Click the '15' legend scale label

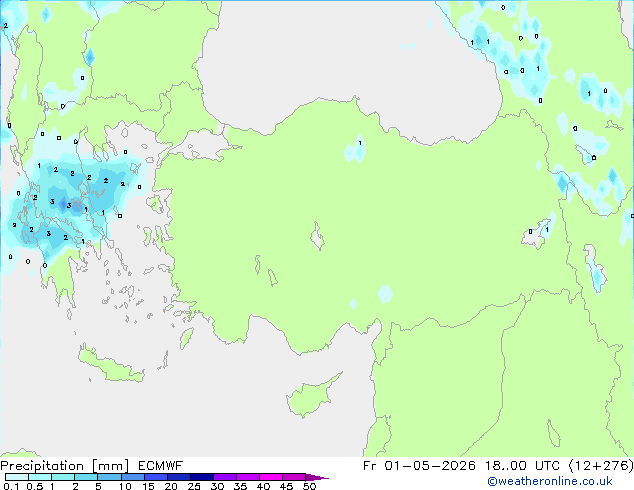point(148,486)
